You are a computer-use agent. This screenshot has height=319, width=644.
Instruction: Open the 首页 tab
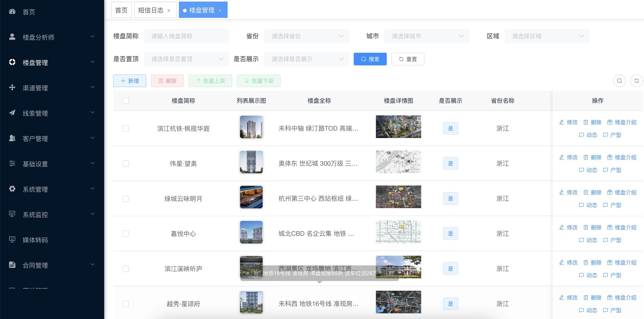coord(121,10)
